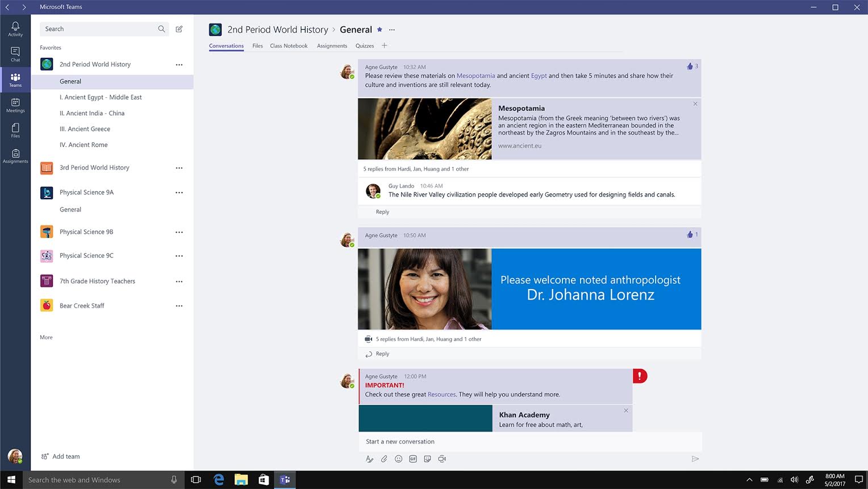
Task: Click the attach file paperclip icon
Action: 384,459
